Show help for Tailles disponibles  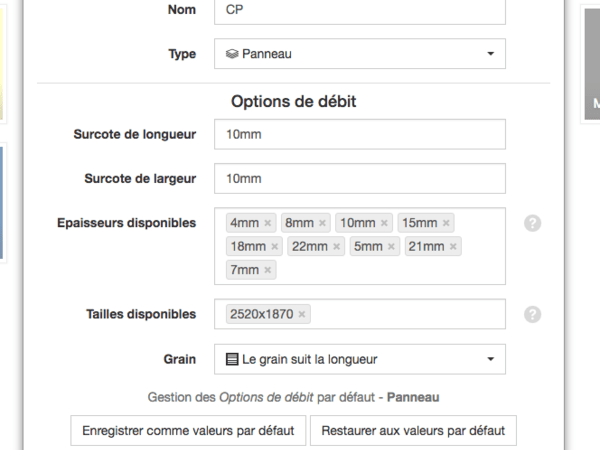coord(533,314)
